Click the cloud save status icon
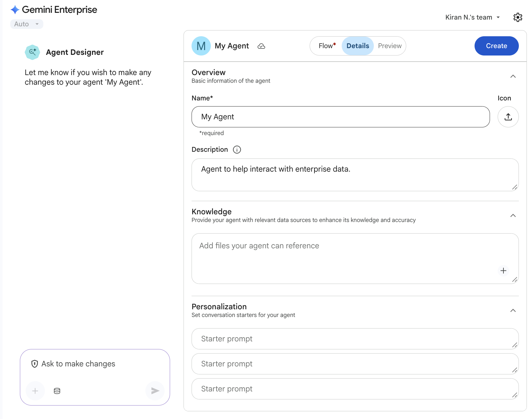Viewport: 532px width, 419px height. coord(262,46)
